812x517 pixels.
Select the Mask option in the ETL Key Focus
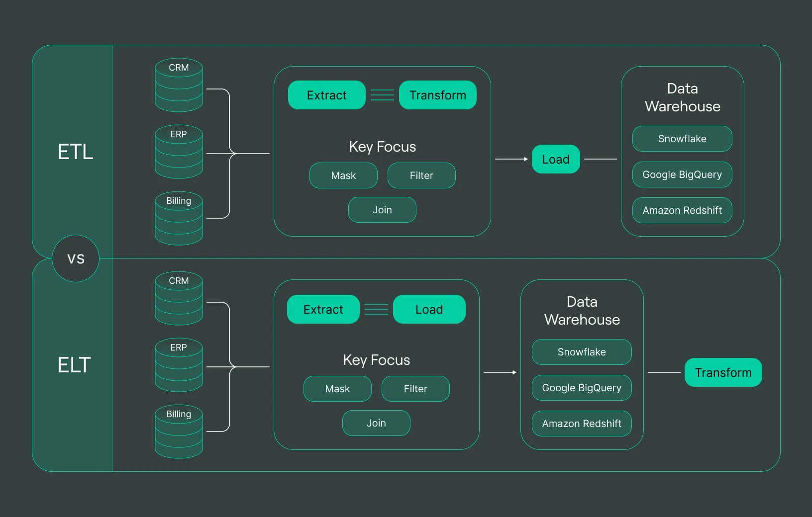pos(343,175)
